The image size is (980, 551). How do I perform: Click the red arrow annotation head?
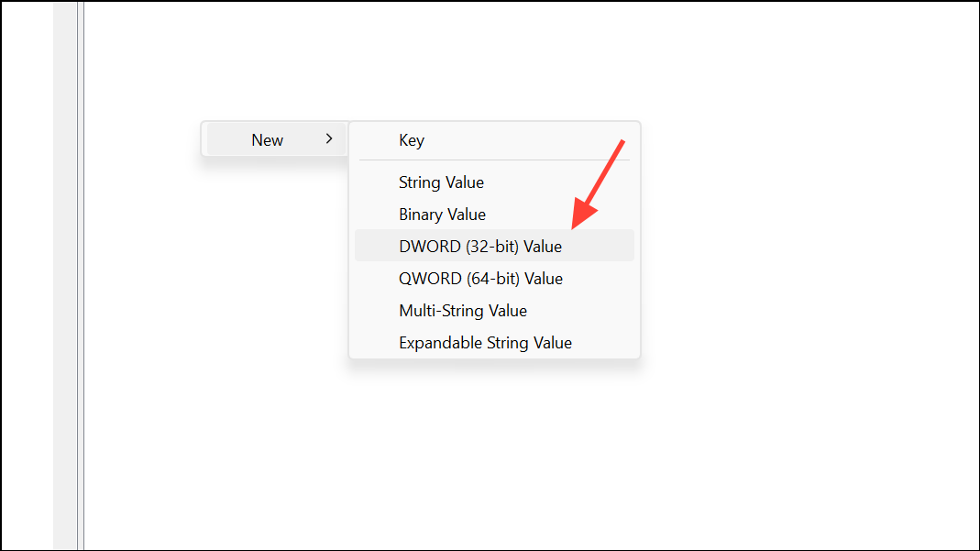pos(583,215)
